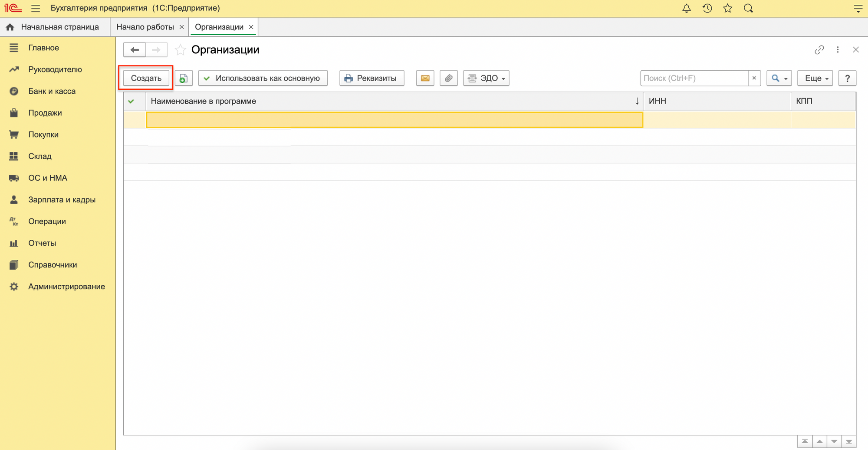Image resolution: width=868 pixels, height=450 pixels.
Task: Open help with question mark button
Action: tap(847, 78)
